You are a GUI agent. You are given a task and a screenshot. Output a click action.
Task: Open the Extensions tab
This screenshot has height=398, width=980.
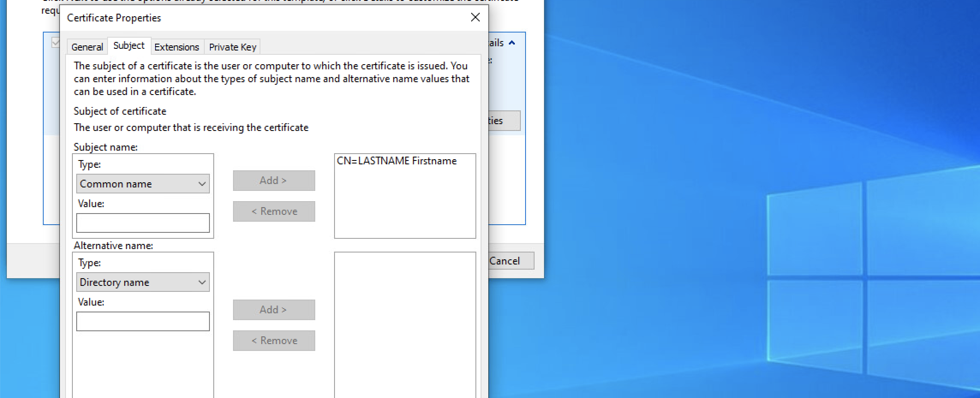coord(176,47)
